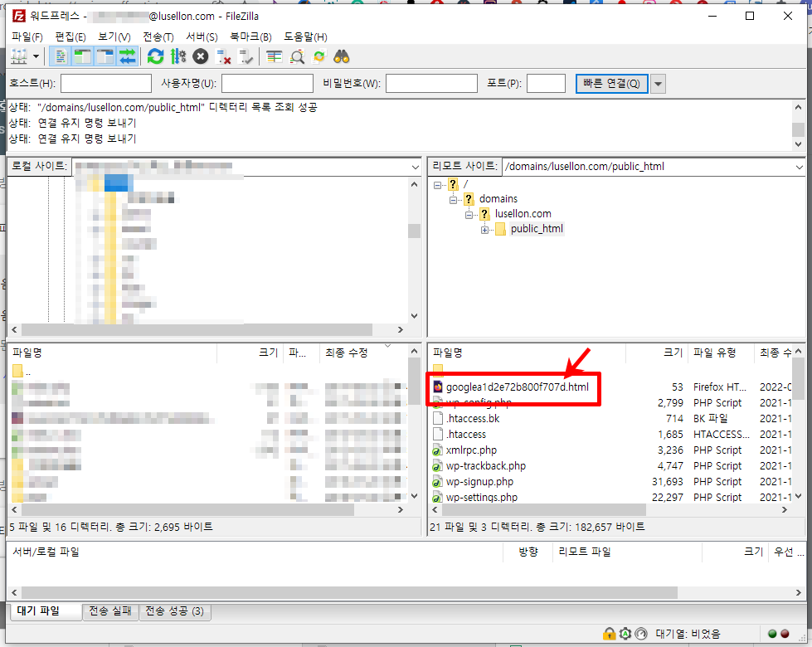Toggle directory comparison

(x=297, y=56)
